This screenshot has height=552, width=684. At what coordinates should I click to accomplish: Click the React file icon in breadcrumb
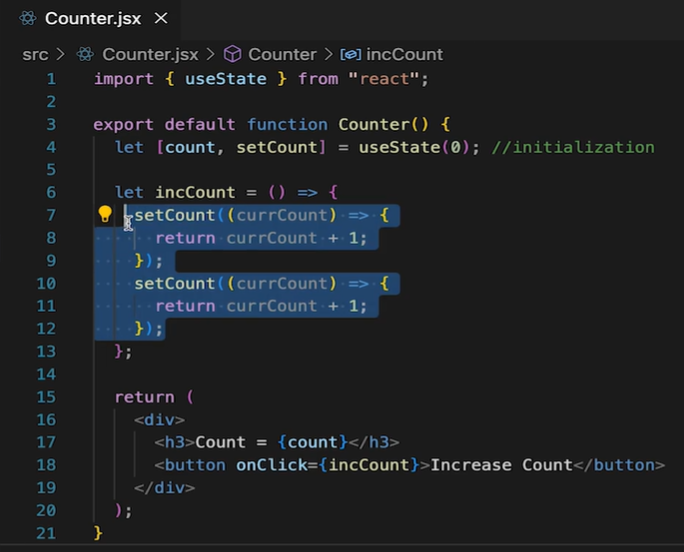click(85, 55)
